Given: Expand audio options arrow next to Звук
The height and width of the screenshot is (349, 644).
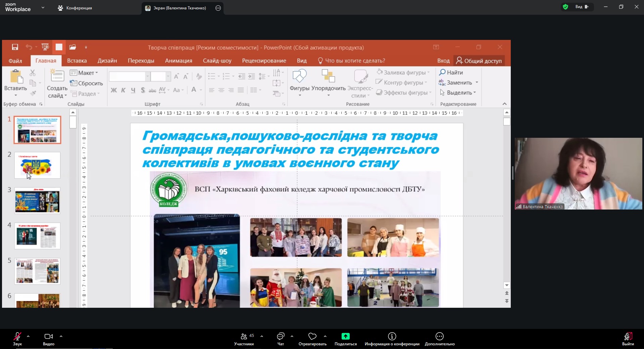Looking at the screenshot, I should (x=28, y=336).
